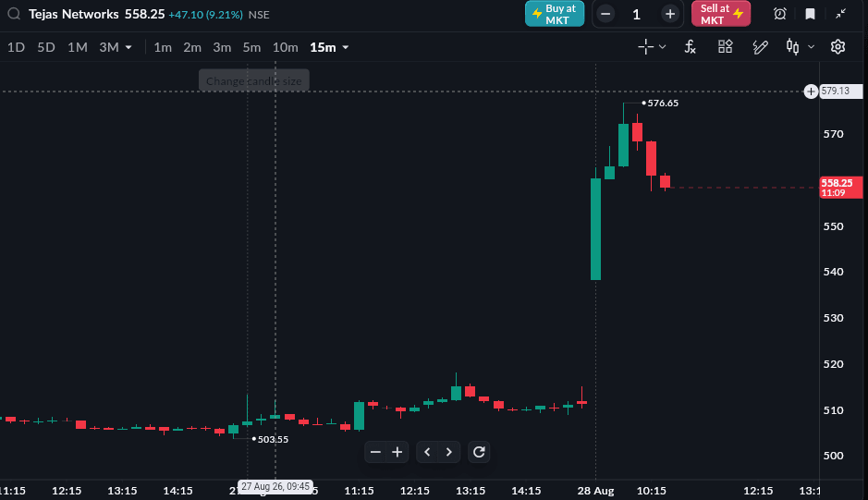Open the 15m candle interval dropdown
Viewport: 868px width, 500px height.
click(329, 48)
